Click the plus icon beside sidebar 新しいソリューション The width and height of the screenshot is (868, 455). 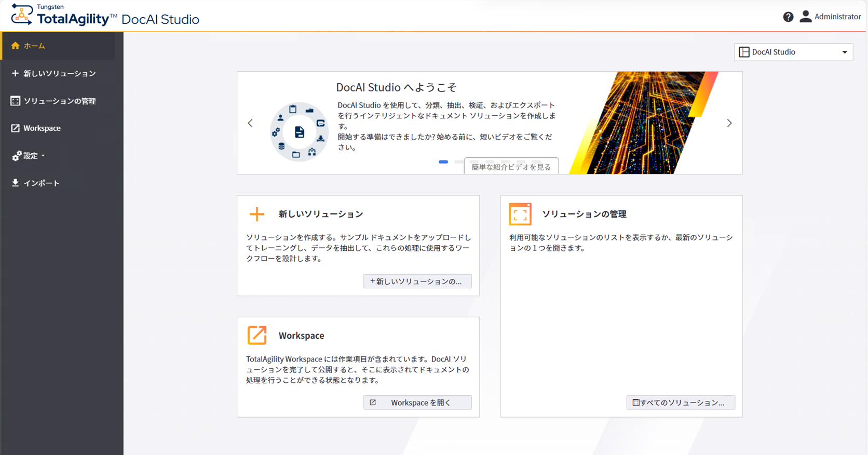tap(15, 73)
